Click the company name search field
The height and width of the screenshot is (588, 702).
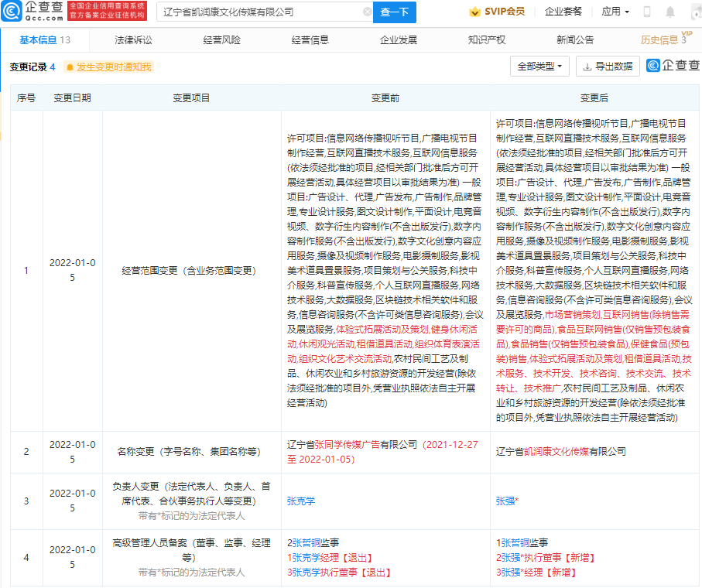[264, 12]
